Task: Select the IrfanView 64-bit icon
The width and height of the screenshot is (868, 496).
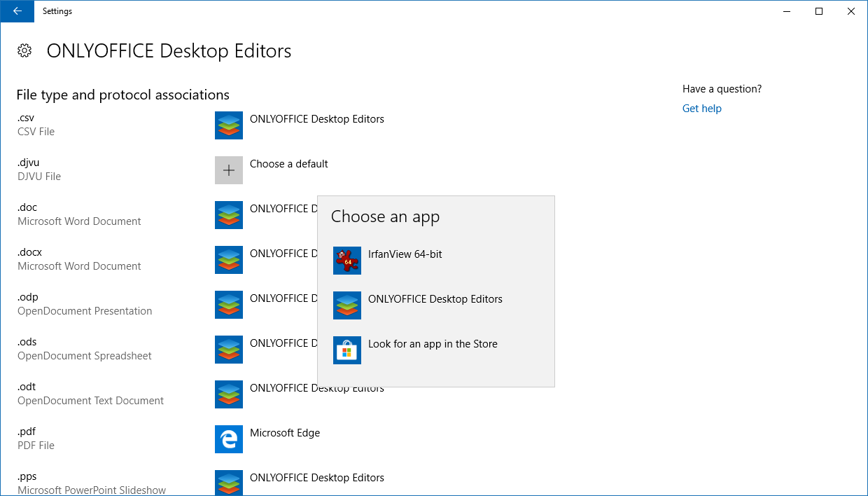Action: click(x=347, y=261)
